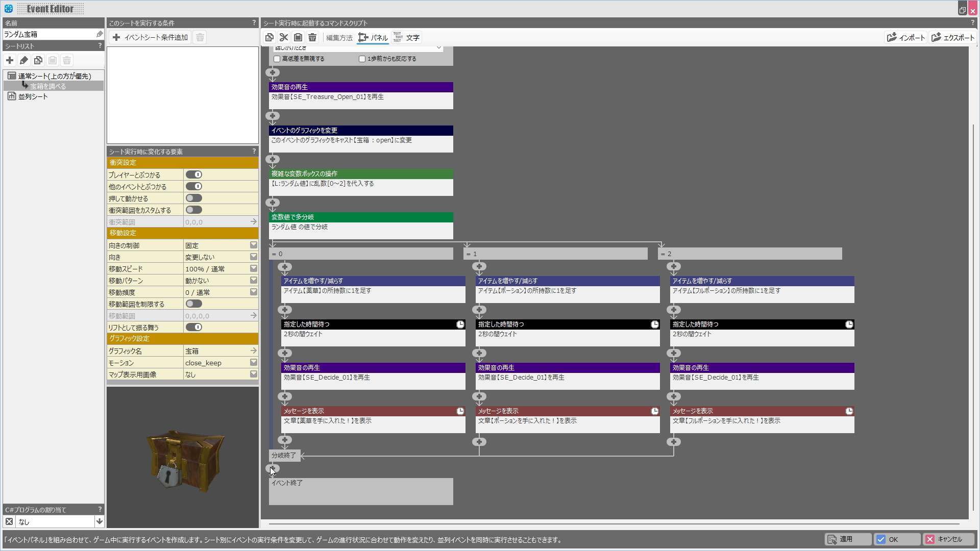Click rename pencil icon beside name field
The width and height of the screenshot is (980, 551).
pyautogui.click(x=100, y=34)
